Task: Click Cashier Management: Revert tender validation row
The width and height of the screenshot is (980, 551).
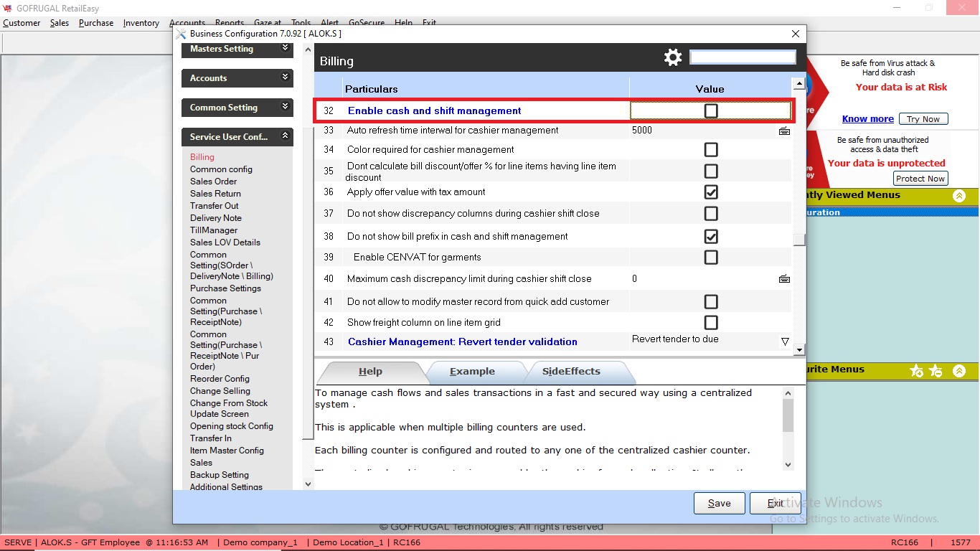Action: tap(554, 342)
